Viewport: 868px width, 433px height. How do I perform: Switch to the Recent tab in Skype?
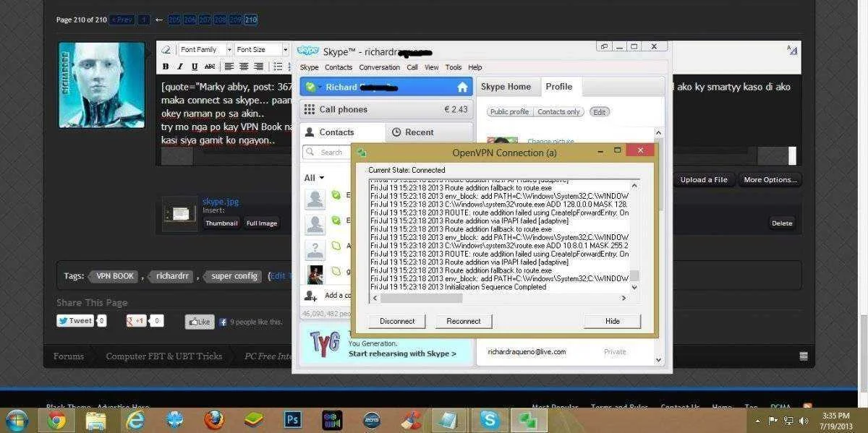[429, 132]
